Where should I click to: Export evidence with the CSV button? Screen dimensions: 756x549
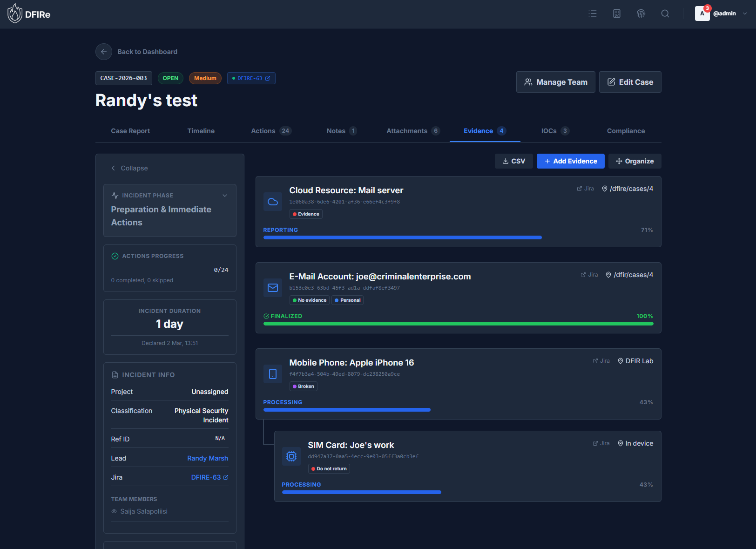point(513,161)
